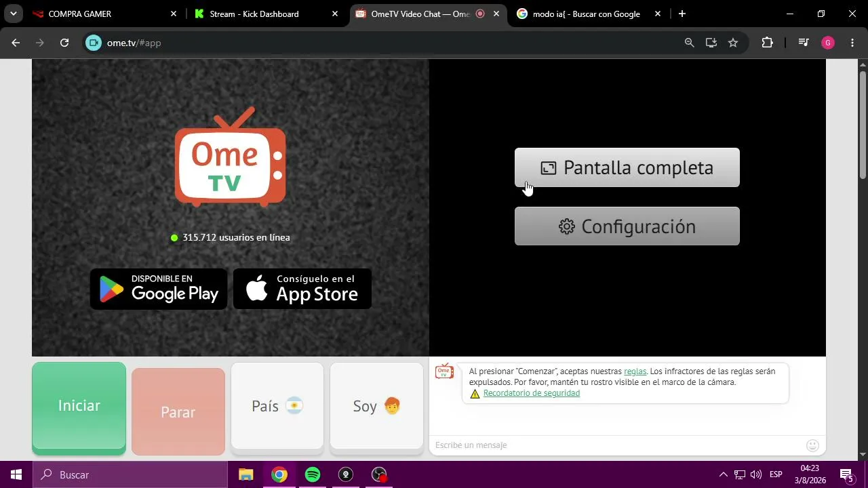Open the emoji picker in the chat box

[812, 445]
